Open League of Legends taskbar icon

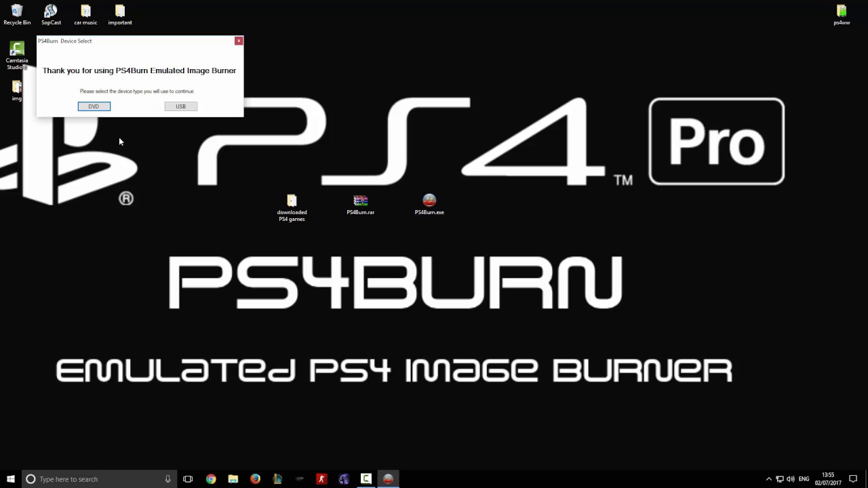277,479
